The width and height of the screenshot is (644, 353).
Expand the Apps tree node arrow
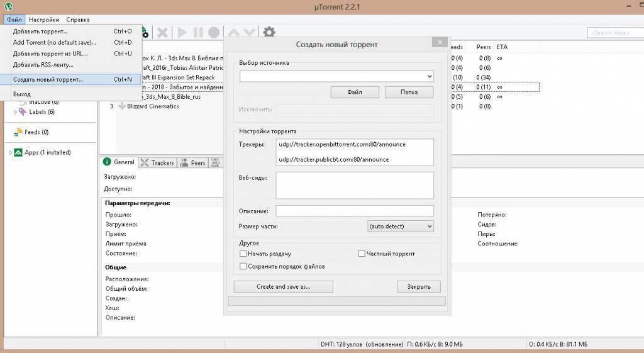11,152
